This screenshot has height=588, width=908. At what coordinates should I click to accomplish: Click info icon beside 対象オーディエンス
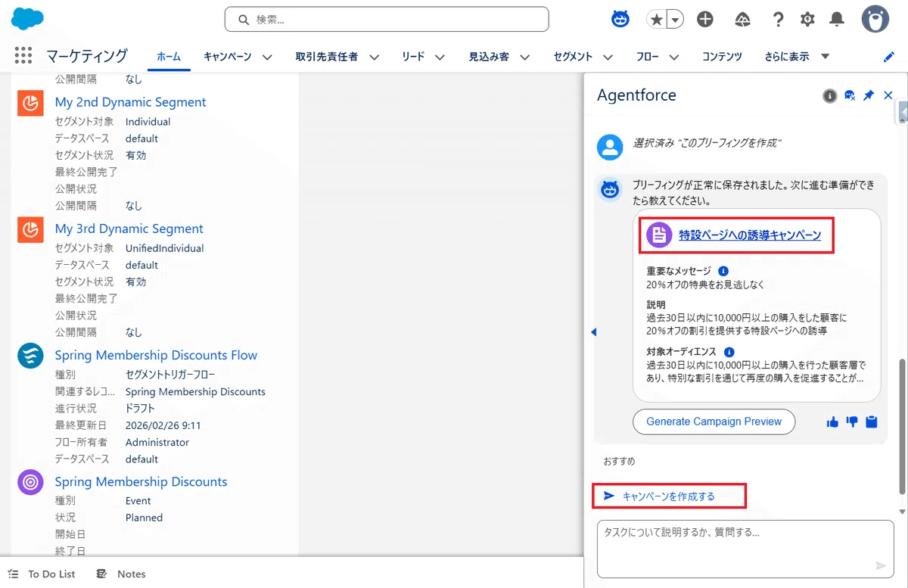tap(729, 352)
